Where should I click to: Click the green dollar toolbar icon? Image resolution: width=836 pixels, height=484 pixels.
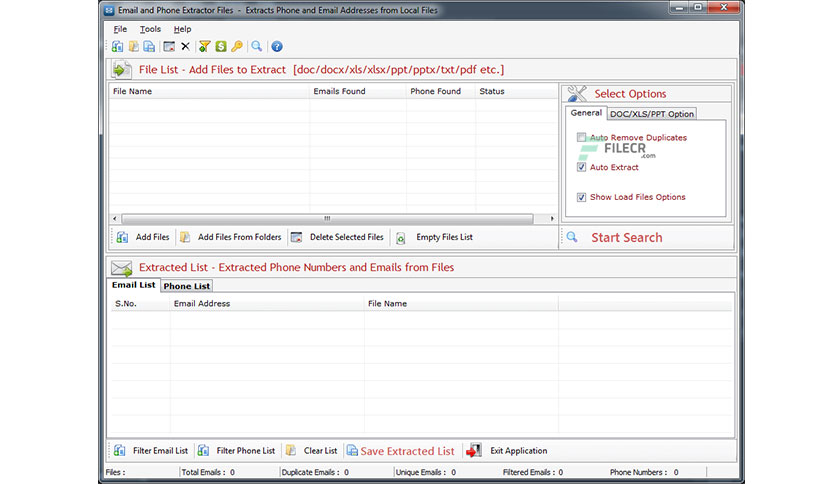coord(221,46)
